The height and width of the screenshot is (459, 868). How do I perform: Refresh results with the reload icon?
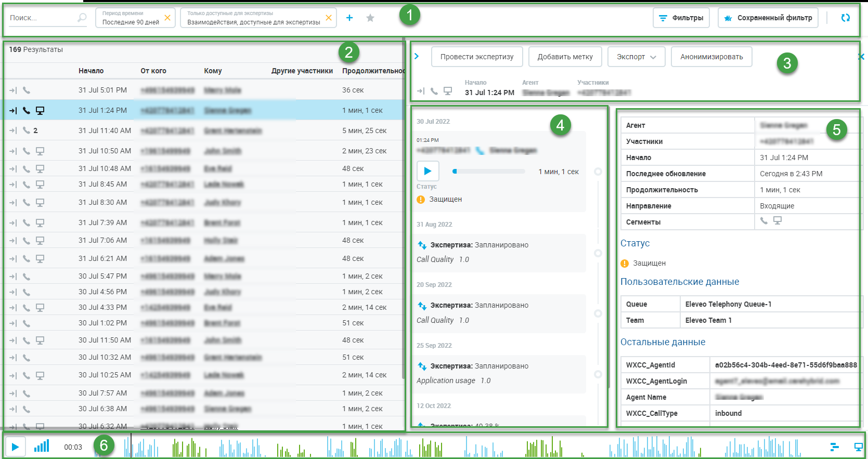coord(846,18)
